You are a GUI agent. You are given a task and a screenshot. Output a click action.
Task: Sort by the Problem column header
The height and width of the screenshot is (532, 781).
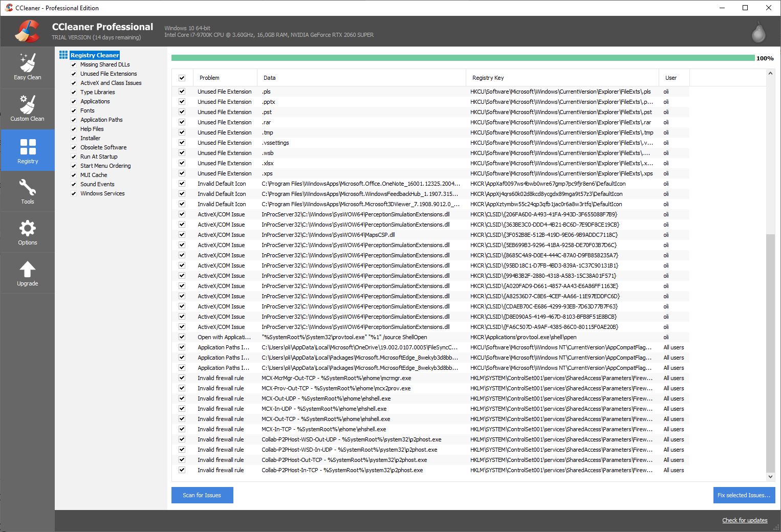225,78
